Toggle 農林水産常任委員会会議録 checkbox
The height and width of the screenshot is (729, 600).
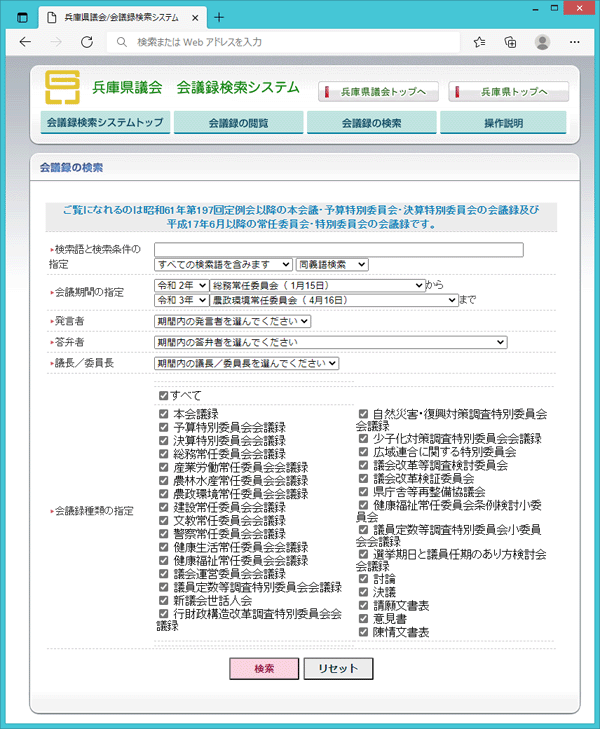coord(164,480)
